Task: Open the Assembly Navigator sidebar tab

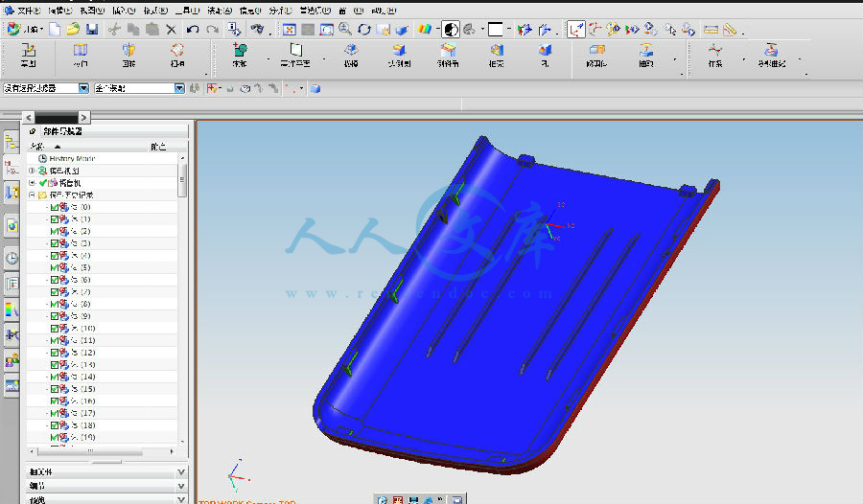Action: point(11,143)
